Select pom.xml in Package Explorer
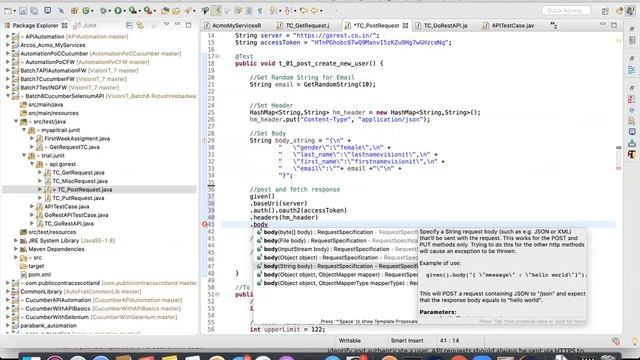Screen dimensions: 640x360 pyautogui.click(x=40, y=275)
